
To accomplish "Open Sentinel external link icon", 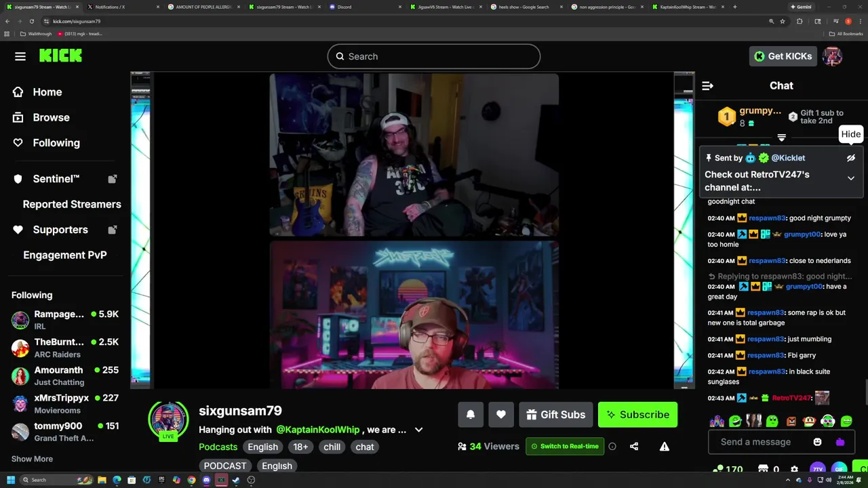I will pos(113,179).
